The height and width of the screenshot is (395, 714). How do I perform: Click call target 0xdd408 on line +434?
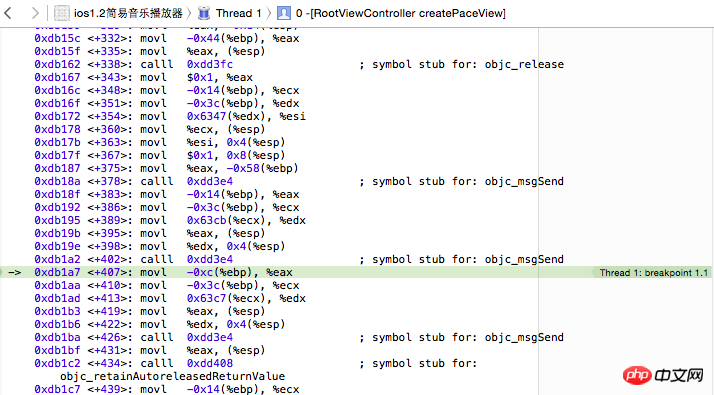pyautogui.click(x=210, y=363)
